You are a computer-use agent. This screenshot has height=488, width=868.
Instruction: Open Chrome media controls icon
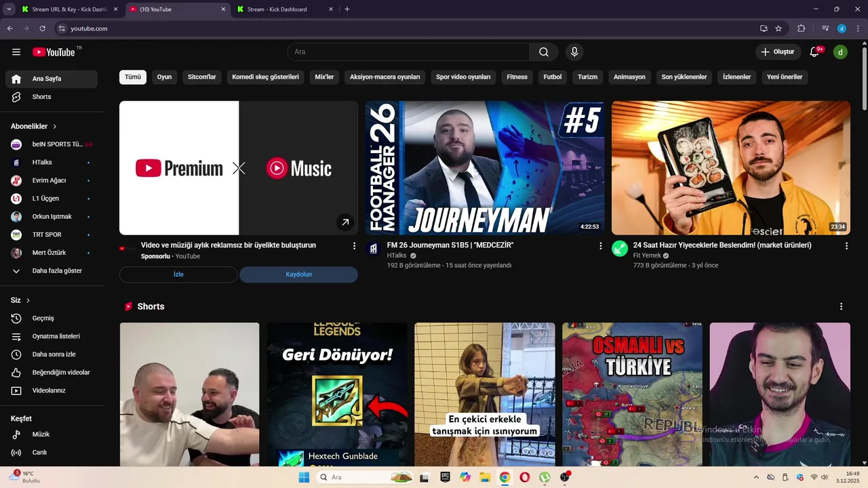(x=825, y=28)
